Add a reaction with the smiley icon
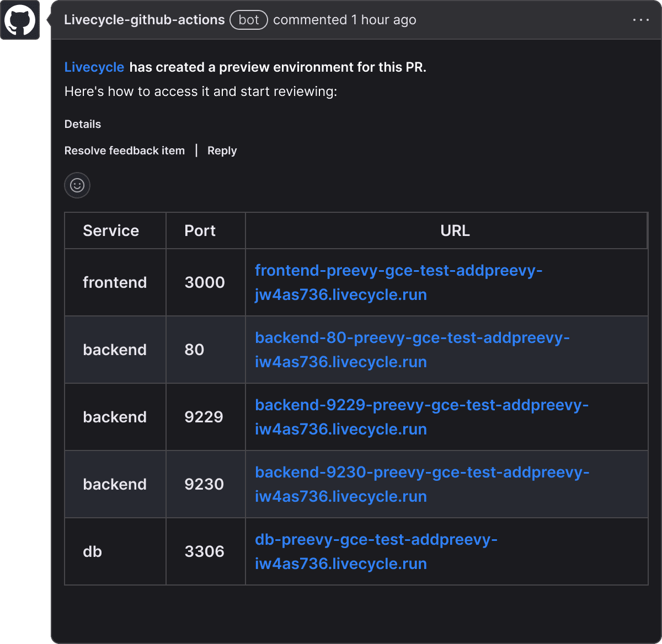 click(x=77, y=185)
